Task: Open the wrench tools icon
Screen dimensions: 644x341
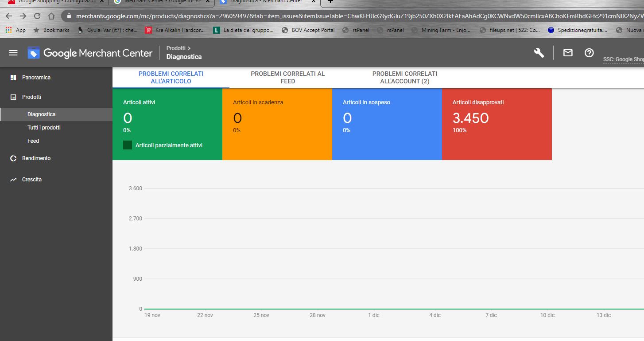Action: coord(539,53)
